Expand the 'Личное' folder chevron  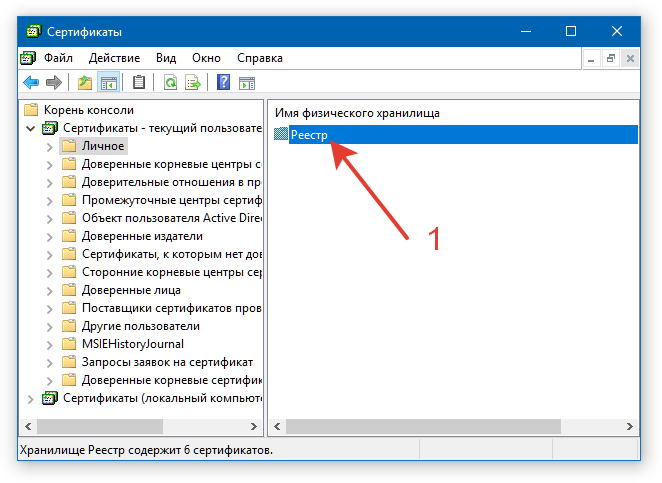click(49, 146)
